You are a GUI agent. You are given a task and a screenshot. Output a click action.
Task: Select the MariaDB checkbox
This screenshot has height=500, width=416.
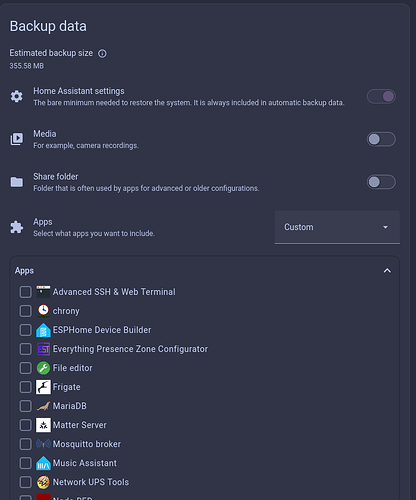pyautogui.click(x=25, y=406)
